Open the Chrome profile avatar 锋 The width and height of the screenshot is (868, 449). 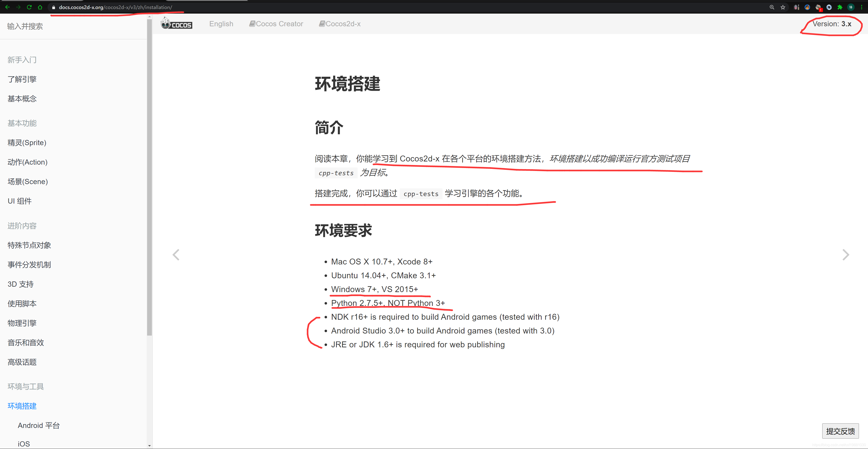click(x=851, y=7)
